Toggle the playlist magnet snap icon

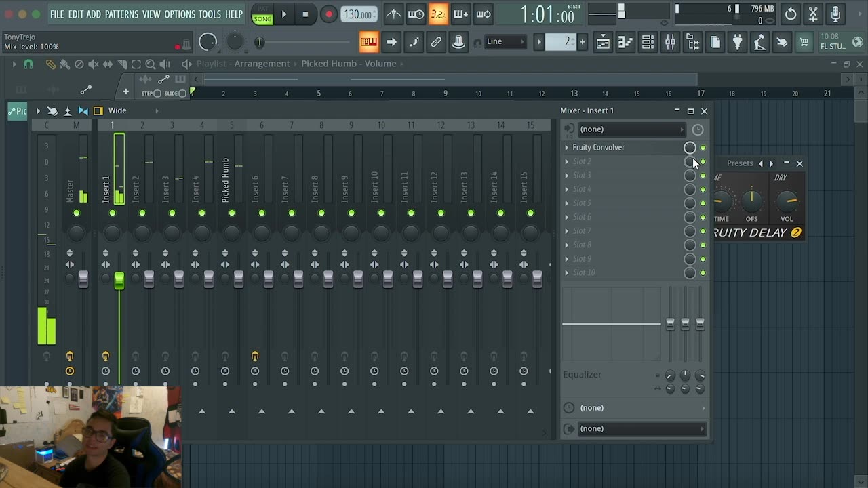coord(28,64)
